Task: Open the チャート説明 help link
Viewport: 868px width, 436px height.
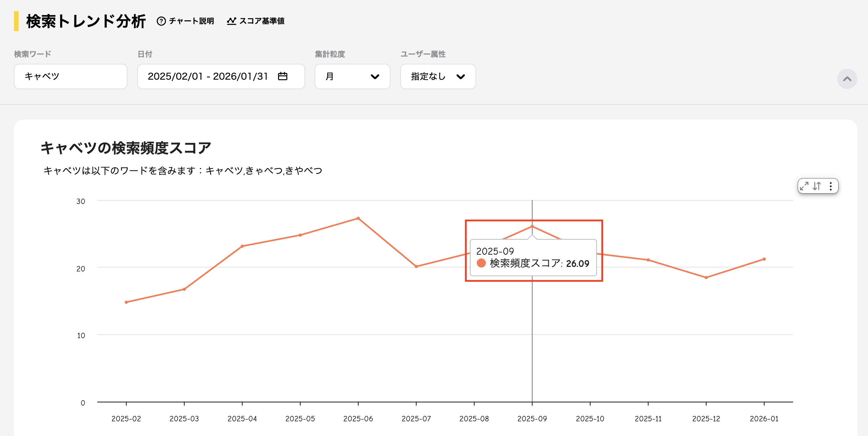Action: 185,21
